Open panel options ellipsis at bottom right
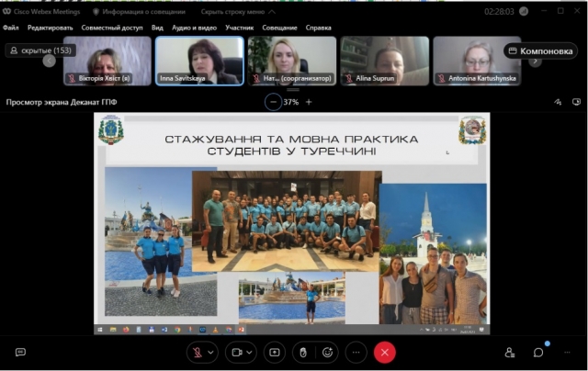Screen dimensions: 588x371 tap(567, 353)
